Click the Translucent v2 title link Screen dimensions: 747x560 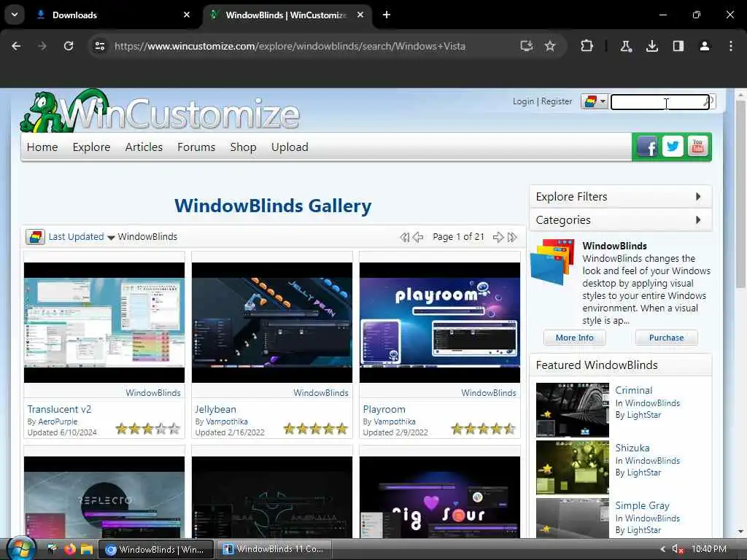[x=59, y=409]
